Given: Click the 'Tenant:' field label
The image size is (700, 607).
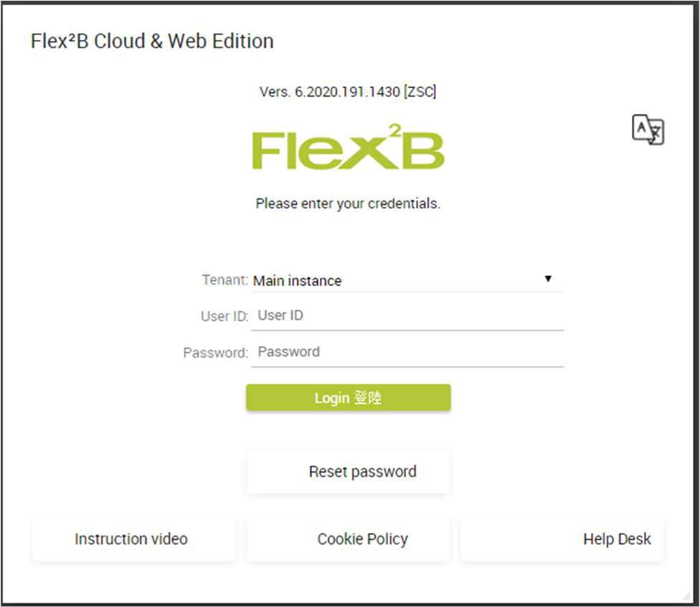Looking at the screenshot, I should pos(224,280).
